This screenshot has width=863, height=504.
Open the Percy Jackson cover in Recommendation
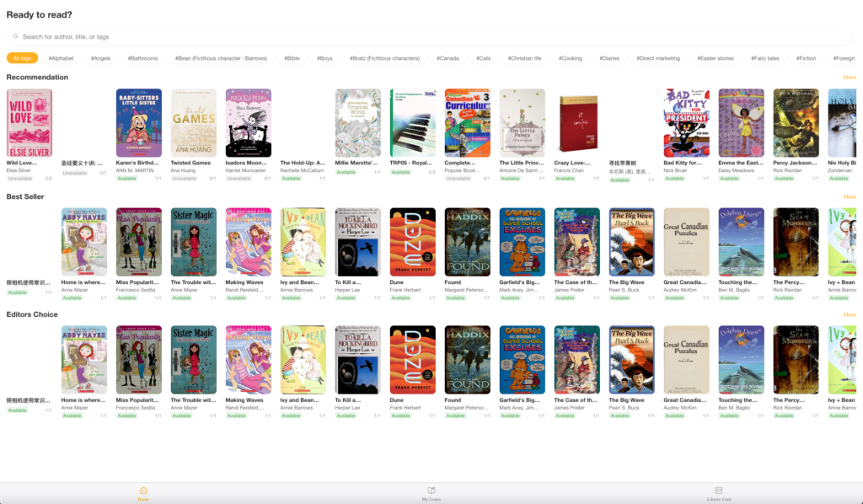796,123
